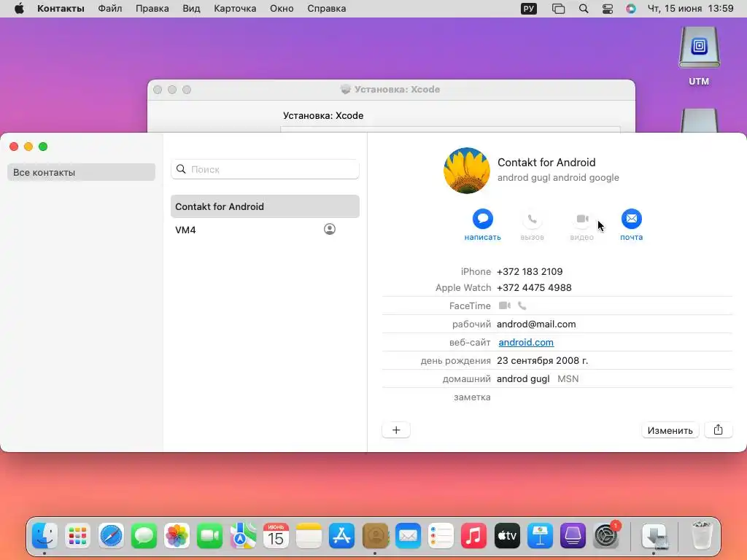Click Siri icon in the menu bar
The width and height of the screenshot is (747, 560).
point(631,9)
